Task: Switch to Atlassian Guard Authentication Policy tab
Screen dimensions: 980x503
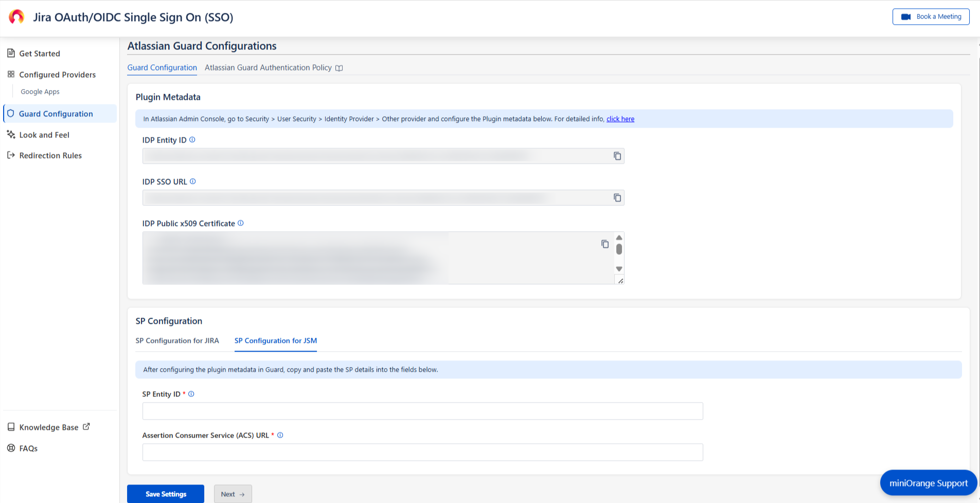Action: tap(268, 67)
